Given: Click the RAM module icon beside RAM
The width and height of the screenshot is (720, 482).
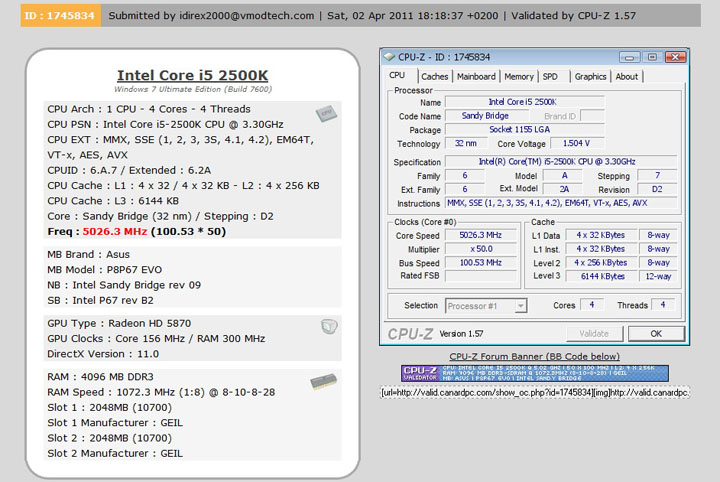Looking at the screenshot, I should 324,381.
